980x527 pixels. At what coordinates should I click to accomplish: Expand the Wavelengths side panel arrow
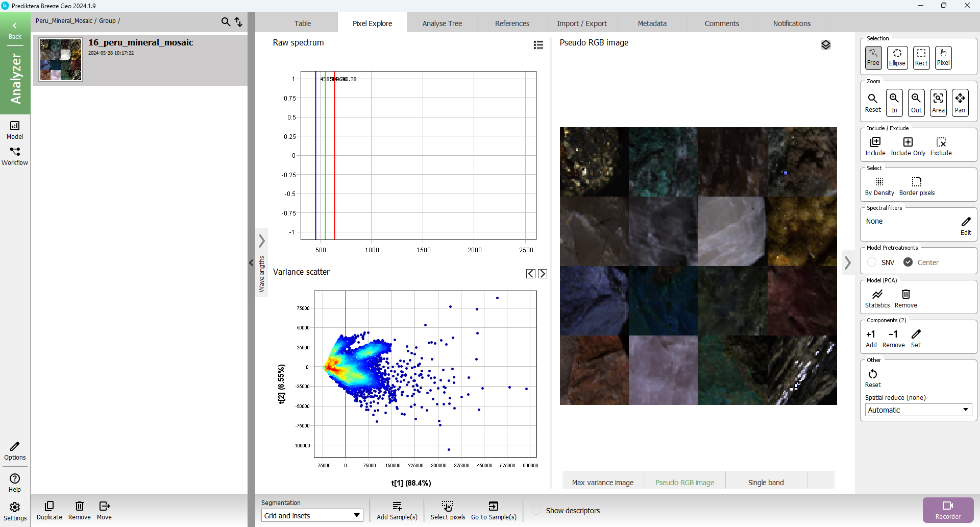pos(262,241)
